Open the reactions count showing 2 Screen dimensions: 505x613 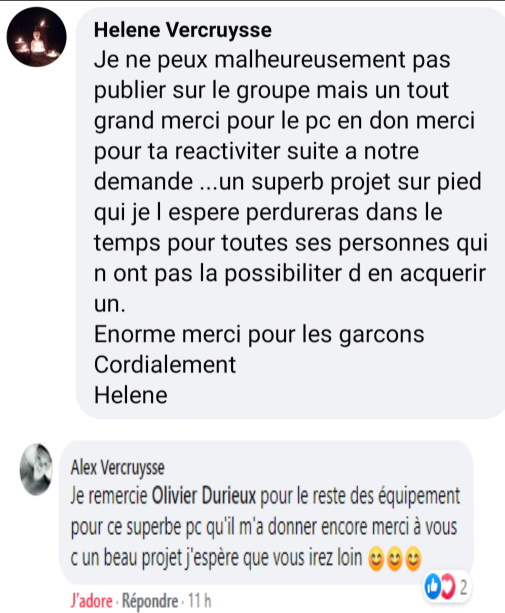[x=463, y=587]
